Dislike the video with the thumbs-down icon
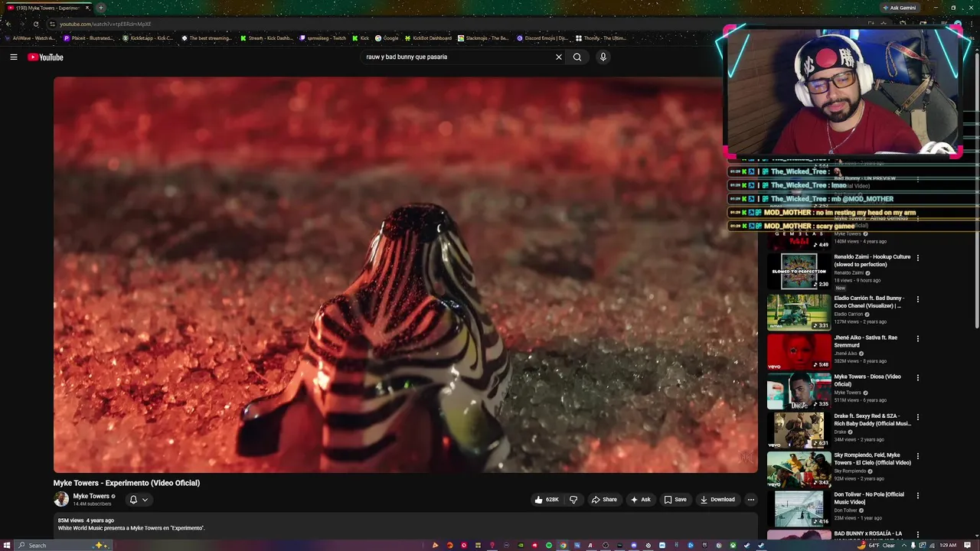The image size is (980, 551). pyautogui.click(x=573, y=500)
